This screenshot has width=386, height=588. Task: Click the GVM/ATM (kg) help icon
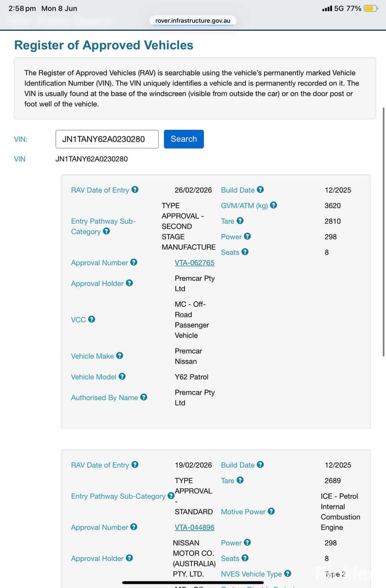click(x=273, y=205)
